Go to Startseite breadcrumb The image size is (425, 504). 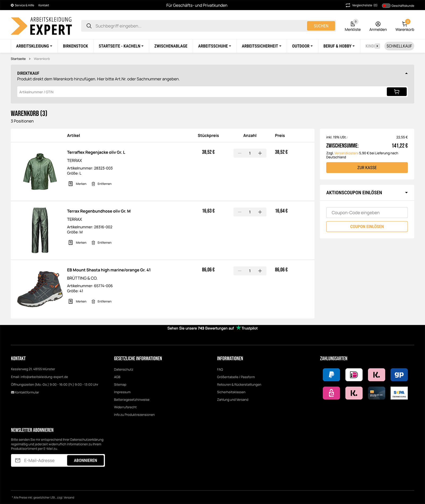click(18, 59)
